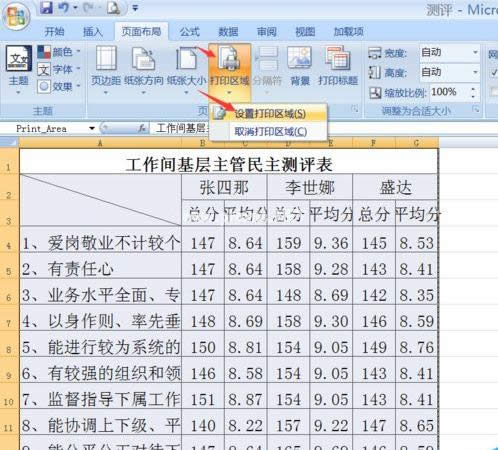This screenshot has width=498, height=450.
Task: Open the Print_Area name box dropdown
Action: pos(92,128)
